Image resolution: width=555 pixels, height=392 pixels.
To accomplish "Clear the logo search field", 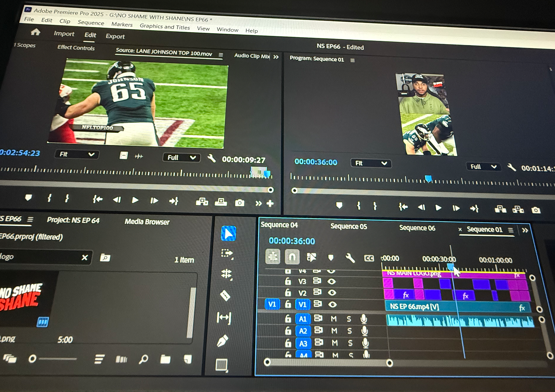I will point(85,258).
